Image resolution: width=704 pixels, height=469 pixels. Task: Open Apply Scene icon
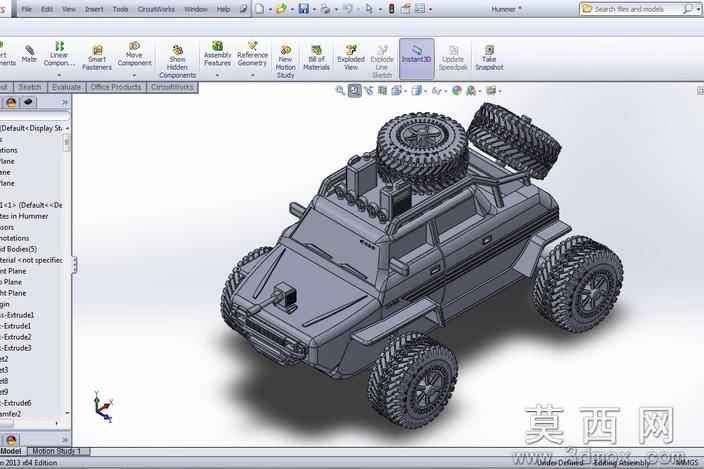tap(471, 91)
